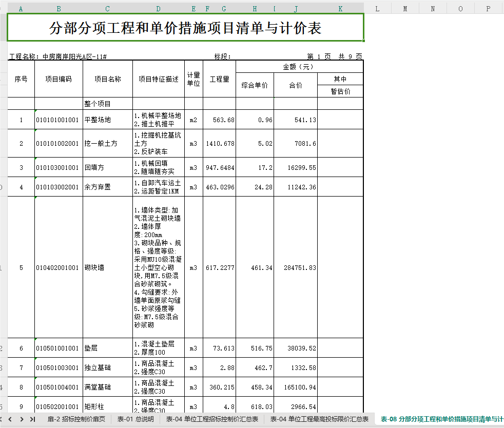Select the 独立基础 cell
The image size is (504, 428).
(108, 367)
